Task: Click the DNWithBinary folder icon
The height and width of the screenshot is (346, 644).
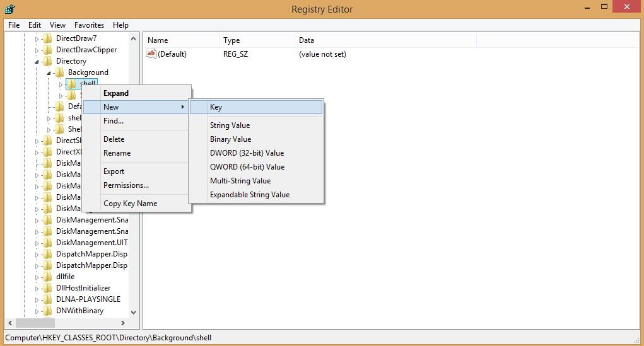Action: 48,311
